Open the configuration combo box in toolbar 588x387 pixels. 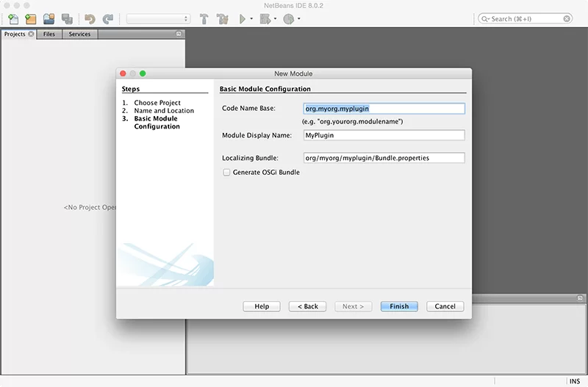coord(158,19)
